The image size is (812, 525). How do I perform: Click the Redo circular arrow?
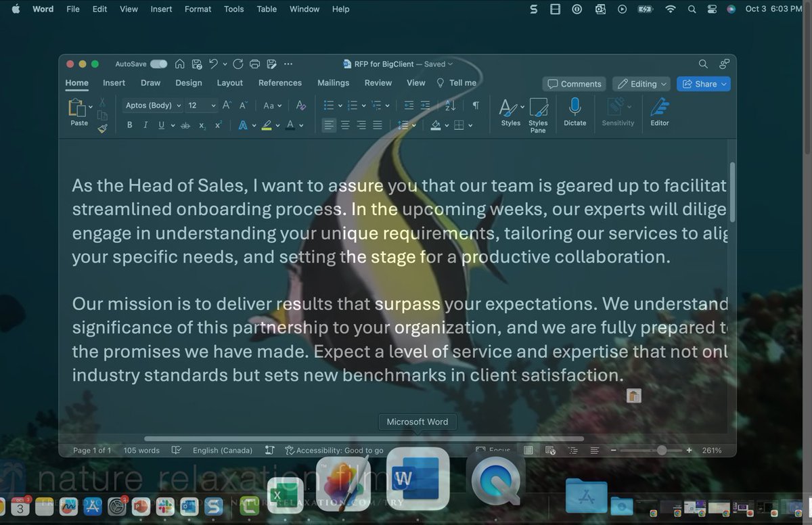click(238, 64)
